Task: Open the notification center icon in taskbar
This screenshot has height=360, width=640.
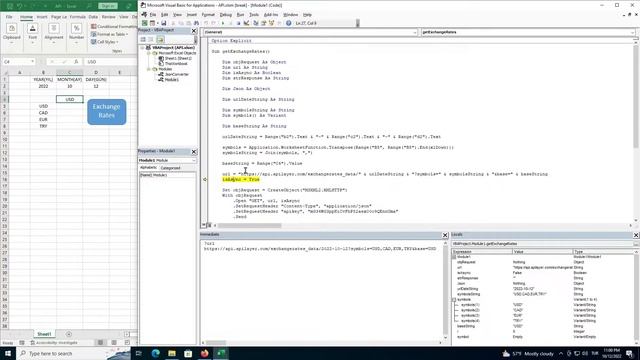Action: coord(630,353)
